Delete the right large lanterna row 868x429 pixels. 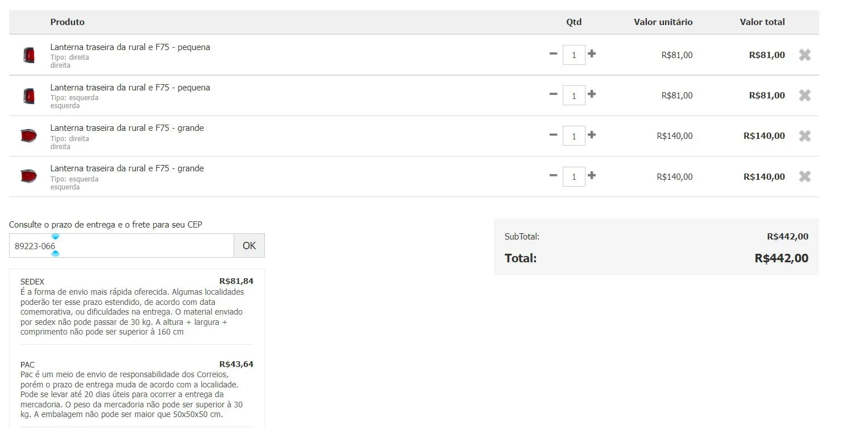(x=804, y=136)
